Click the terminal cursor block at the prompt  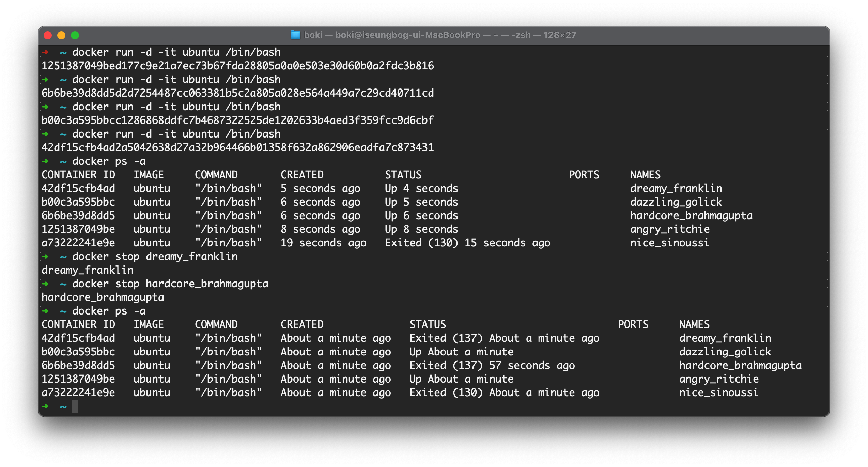coord(75,406)
